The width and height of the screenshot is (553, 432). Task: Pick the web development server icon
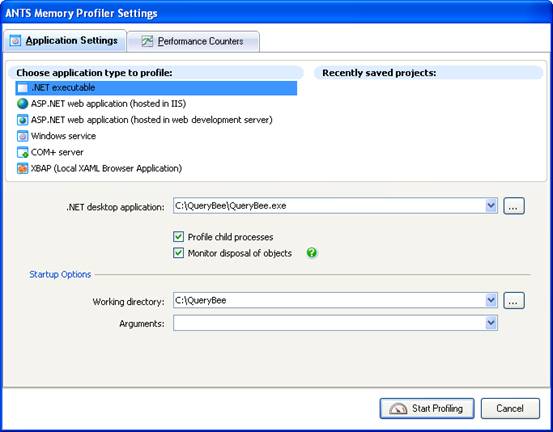click(x=22, y=120)
